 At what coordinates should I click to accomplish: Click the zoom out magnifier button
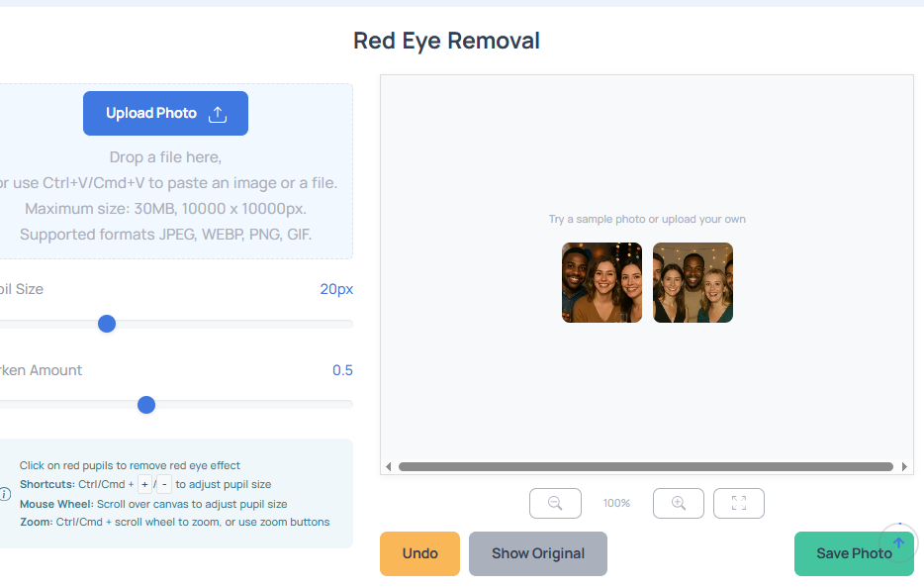click(x=555, y=503)
